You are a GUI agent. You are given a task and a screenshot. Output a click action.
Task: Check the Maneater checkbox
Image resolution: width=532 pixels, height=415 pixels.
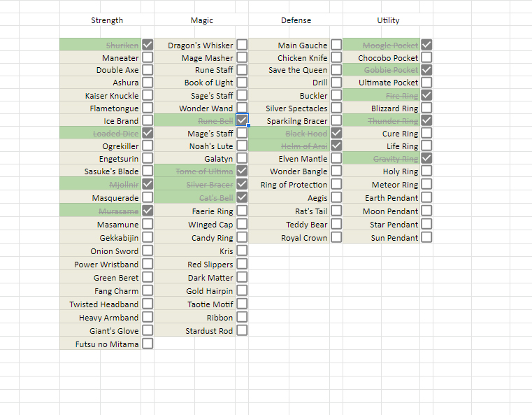tap(148, 57)
